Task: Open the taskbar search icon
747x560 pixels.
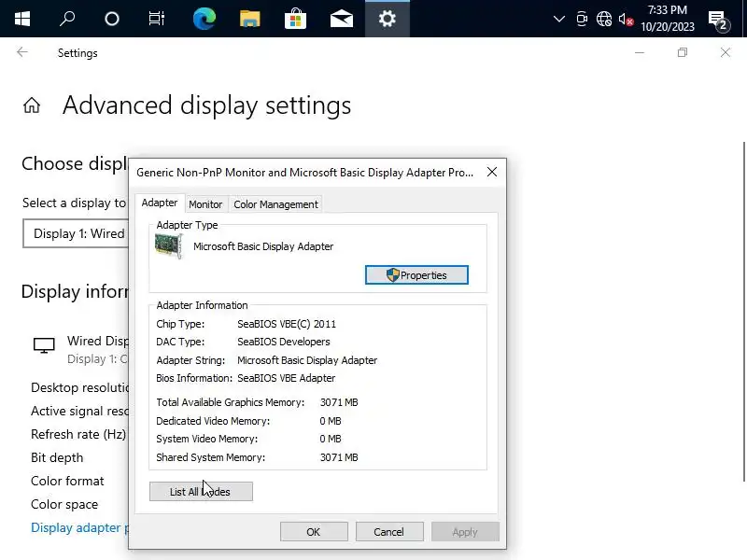Action: (67, 19)
